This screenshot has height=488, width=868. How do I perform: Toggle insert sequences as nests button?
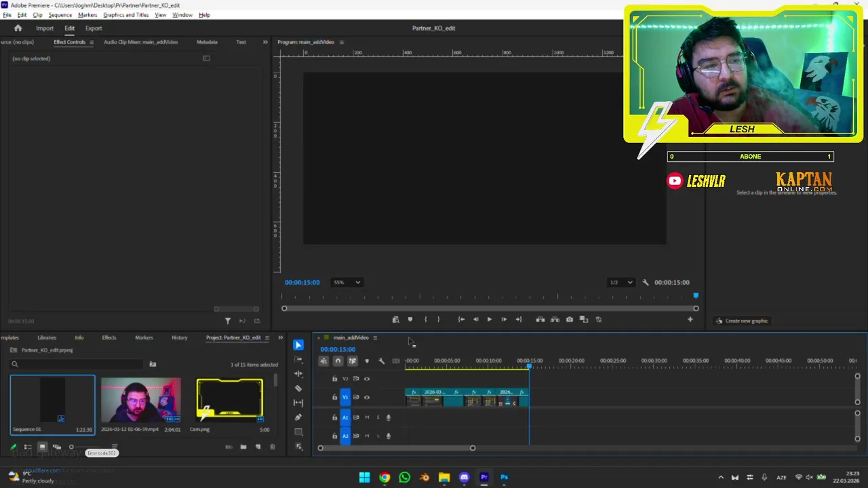[x=323, y=361]
